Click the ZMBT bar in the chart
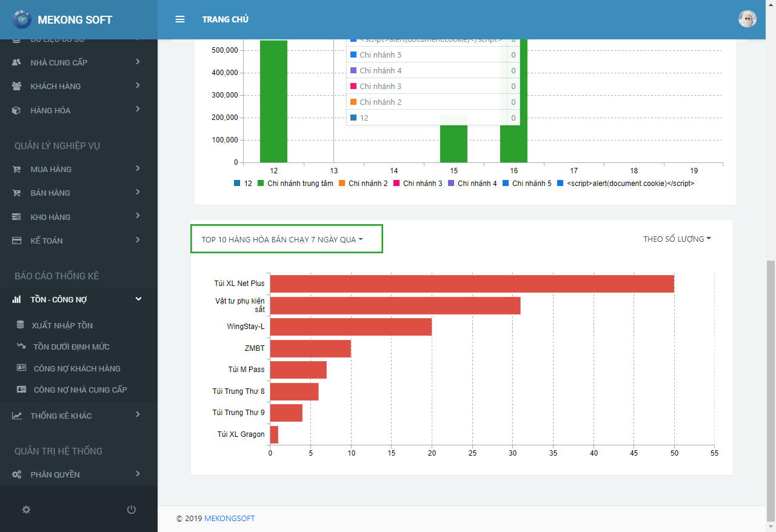776x532 pixels. click(310, 348)
